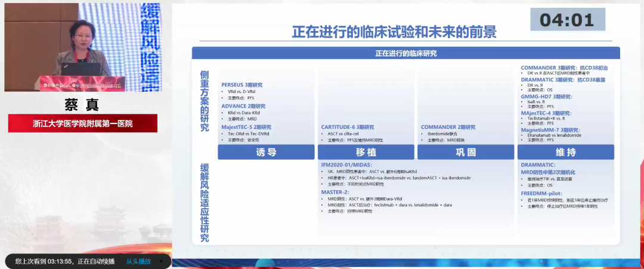Select the 移植 phase block
Screen dimensions: 644x269
point(366,152)
